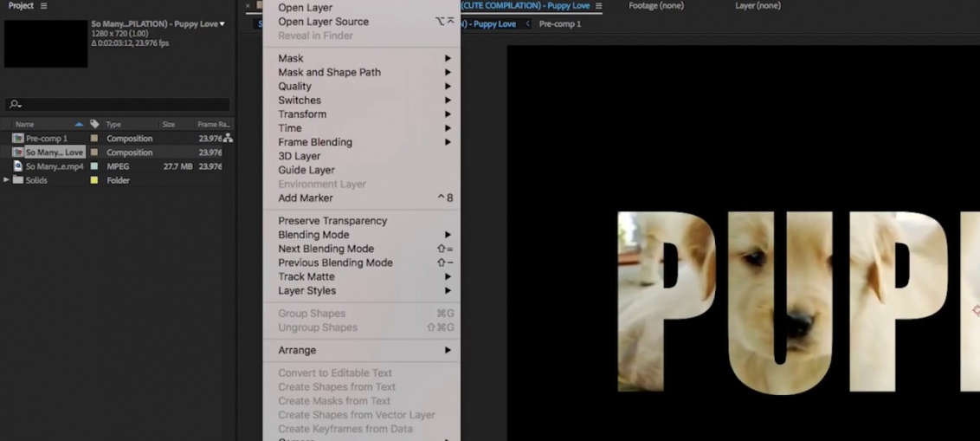980x441 pixels.
Task: Expand the Track Matte submenu arrow
Action: [x=448, y=276]
